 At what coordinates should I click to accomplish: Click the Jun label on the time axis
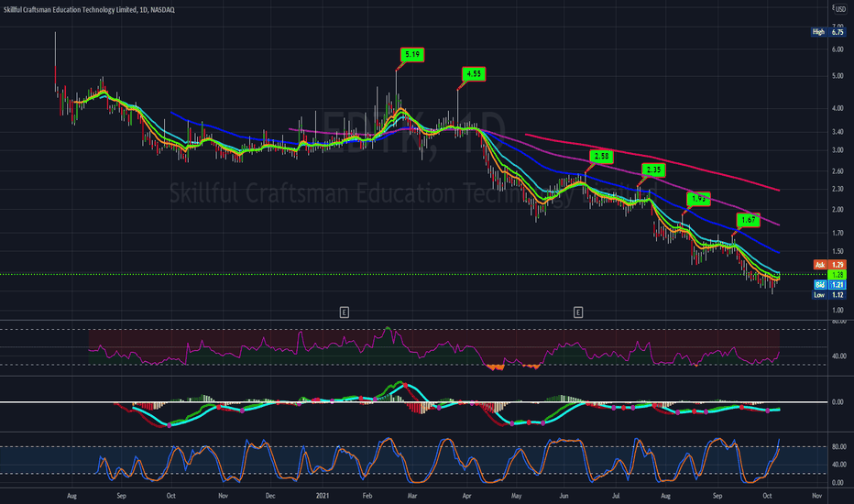[x=564, y=496]
